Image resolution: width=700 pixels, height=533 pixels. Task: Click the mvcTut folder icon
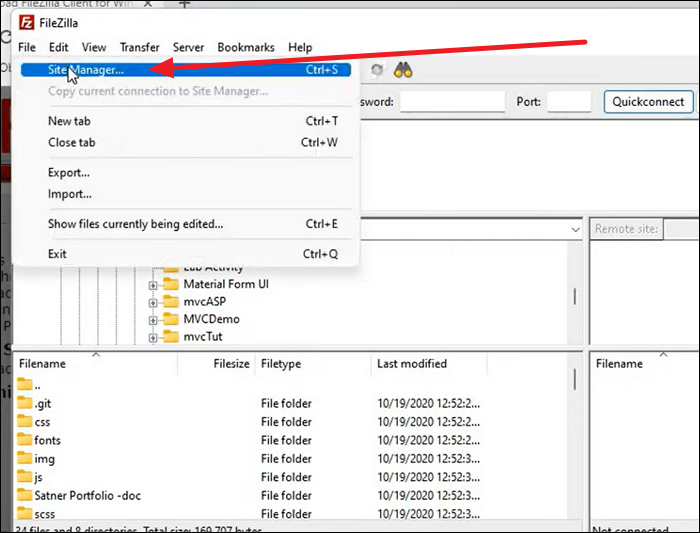[x=171, y=336]
